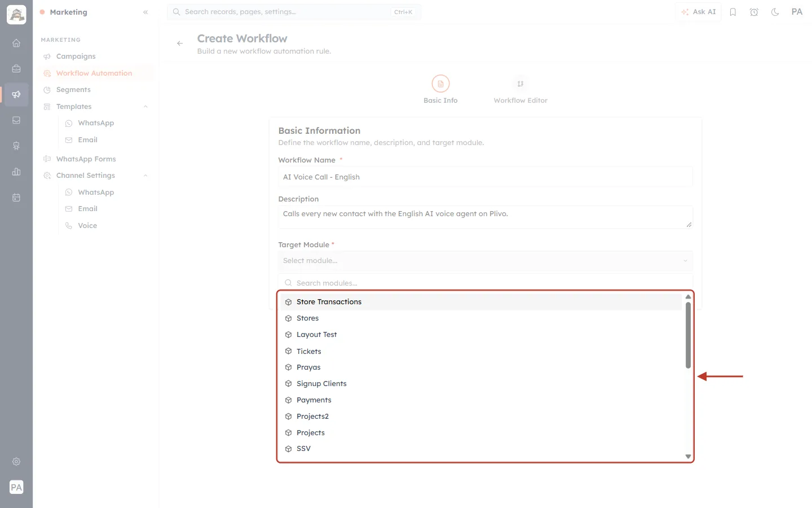Screen dimensions: 812x508
Task: Collapse the sidebar with the double chevron
Action: [x=145, y=12]
